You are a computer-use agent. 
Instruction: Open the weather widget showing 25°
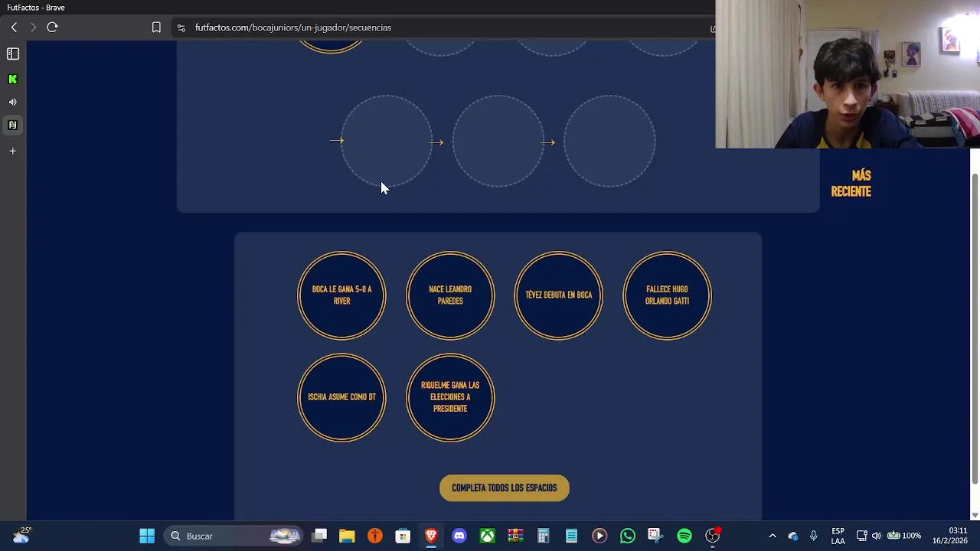click(21, 535)
